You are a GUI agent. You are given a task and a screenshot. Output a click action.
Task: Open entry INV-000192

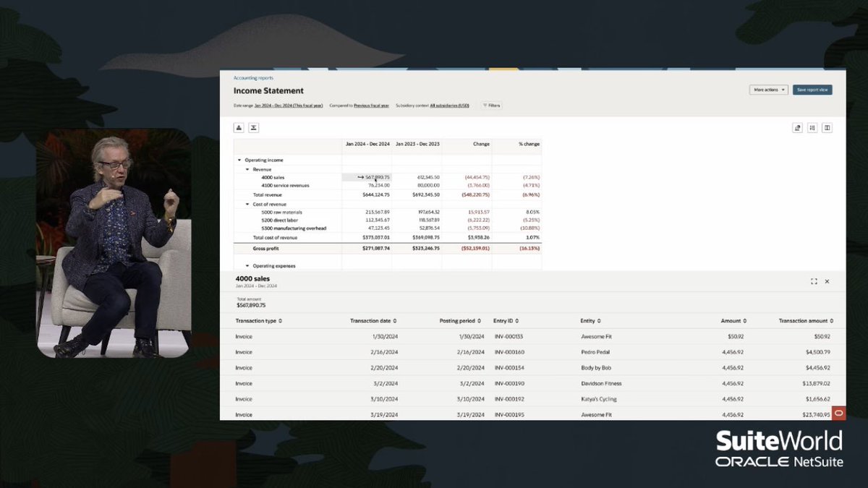click(509, 399)
